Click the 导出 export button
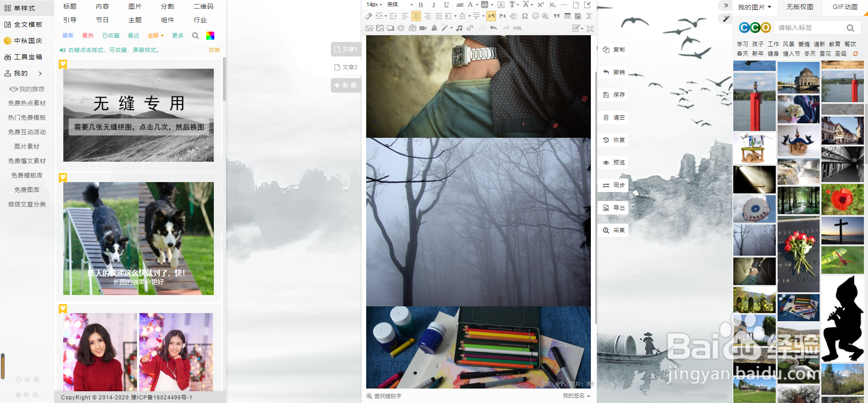The image size is (868, 403). point(614,208)
